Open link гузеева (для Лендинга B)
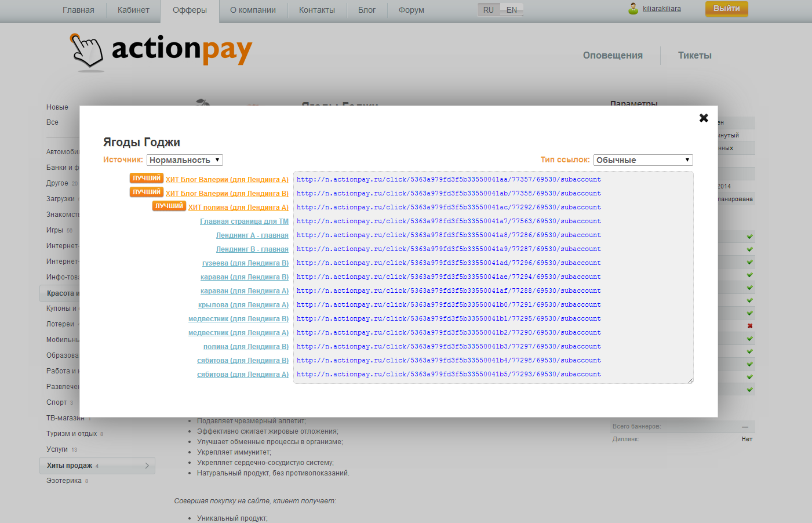The height and width of the screenshot is (523, 812). pos(245,263)
